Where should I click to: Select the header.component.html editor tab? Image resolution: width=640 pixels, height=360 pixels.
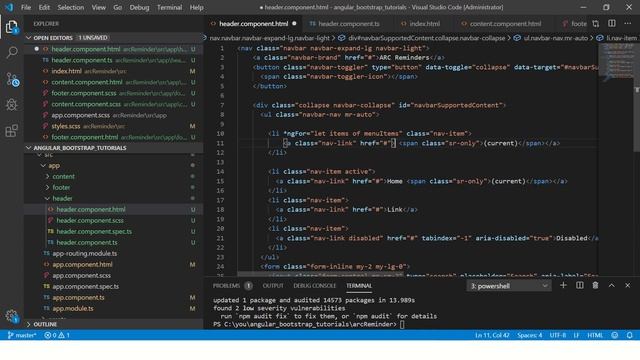click(x=253, y=24)
